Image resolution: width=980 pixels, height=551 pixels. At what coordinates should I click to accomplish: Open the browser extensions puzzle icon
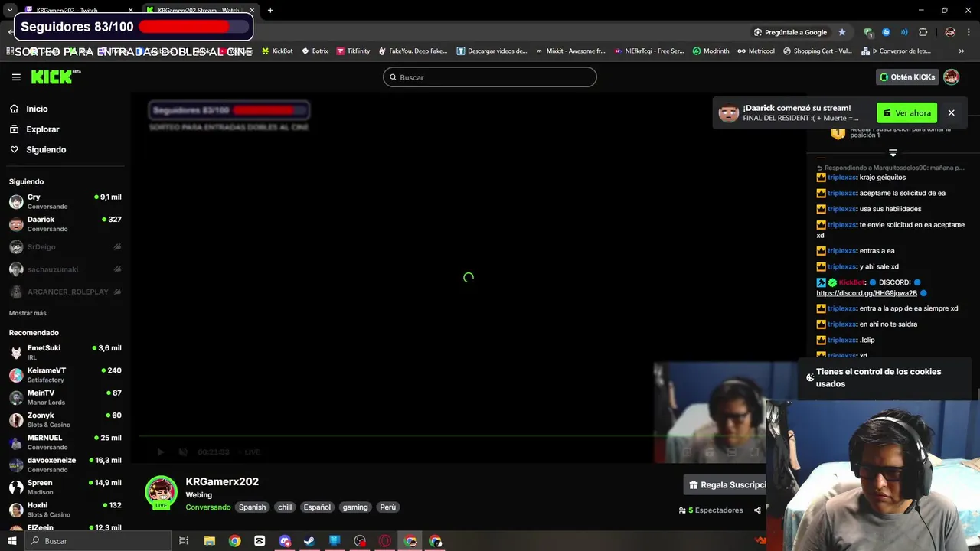pos(923,32)
